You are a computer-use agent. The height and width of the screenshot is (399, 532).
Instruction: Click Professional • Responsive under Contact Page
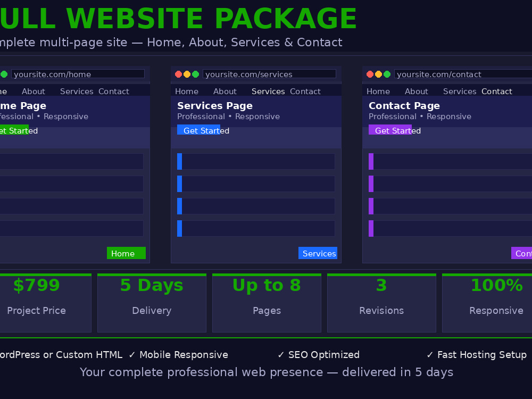pyautogui.click(x=420, y=117)
